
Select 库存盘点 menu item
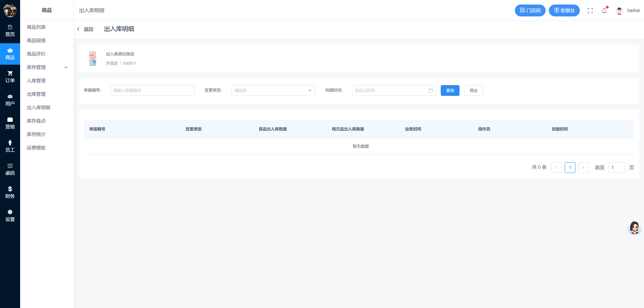[x=36, y=121]
